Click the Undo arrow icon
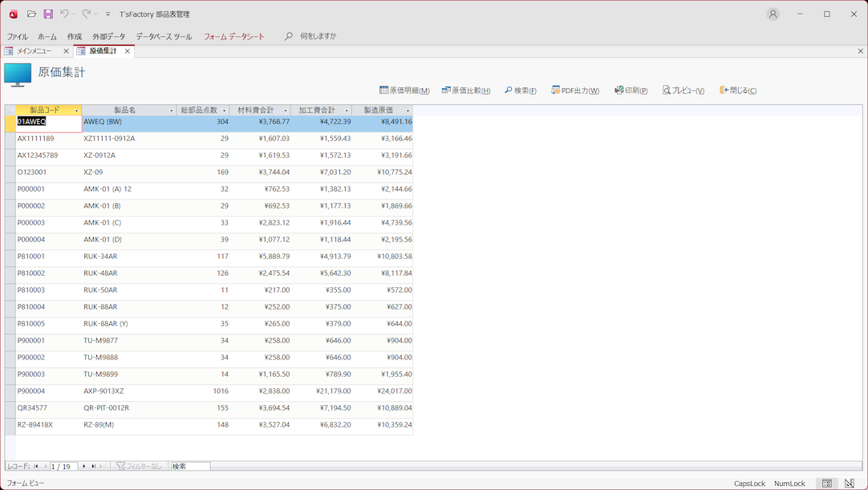This screenshot has height=490, width=868. coord(64,14)
